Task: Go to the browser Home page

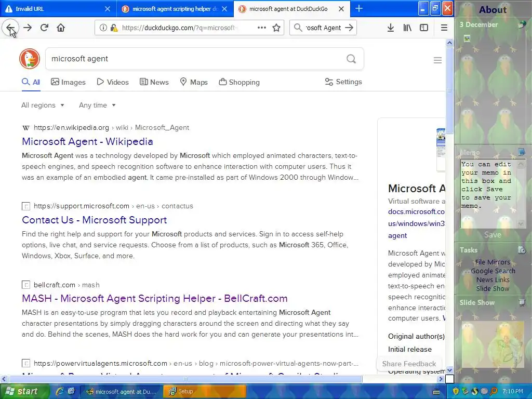Action: pyautogui.click(x=61, y=28)
